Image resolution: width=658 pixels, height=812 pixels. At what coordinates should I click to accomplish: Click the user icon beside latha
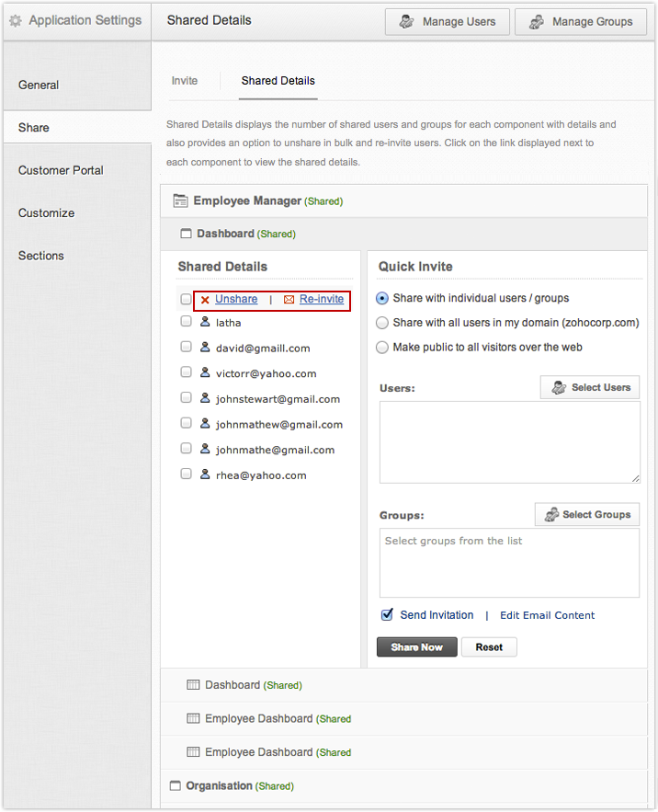205,323
